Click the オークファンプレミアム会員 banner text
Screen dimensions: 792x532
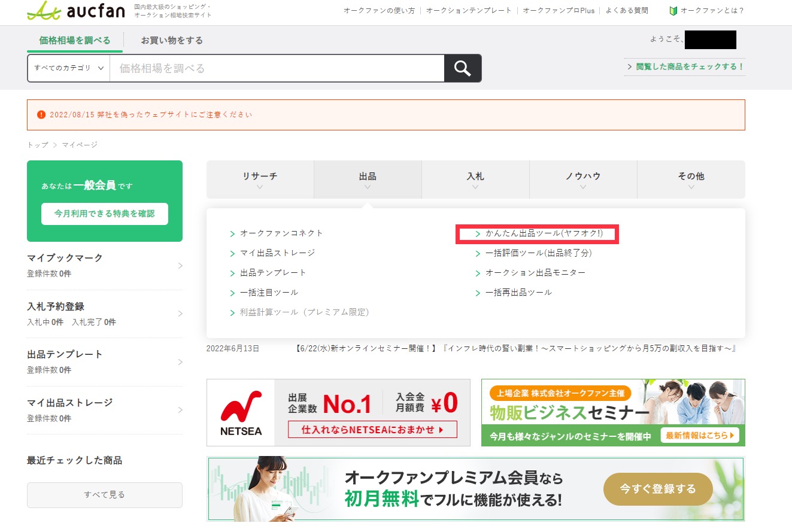coord(454,489)
